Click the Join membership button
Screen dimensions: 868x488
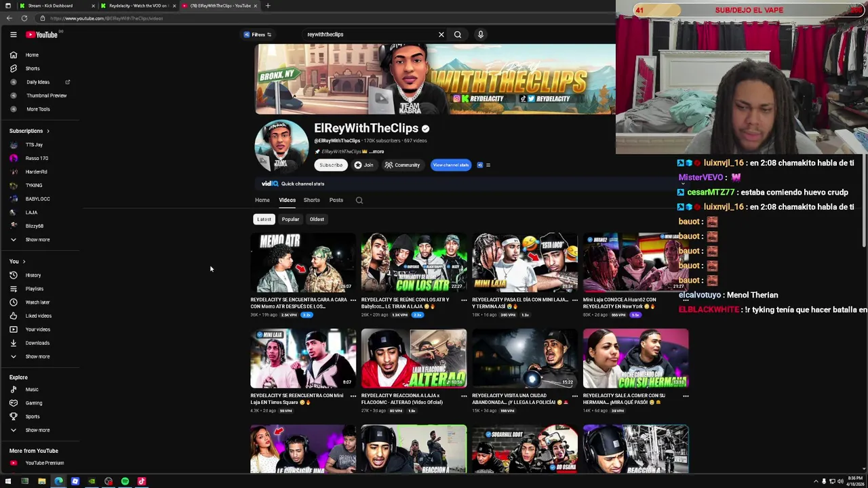(x=364, y=165)
